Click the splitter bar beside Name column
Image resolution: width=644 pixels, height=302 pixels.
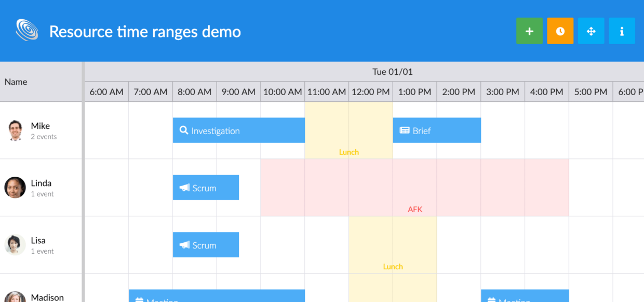coord(83,182)
